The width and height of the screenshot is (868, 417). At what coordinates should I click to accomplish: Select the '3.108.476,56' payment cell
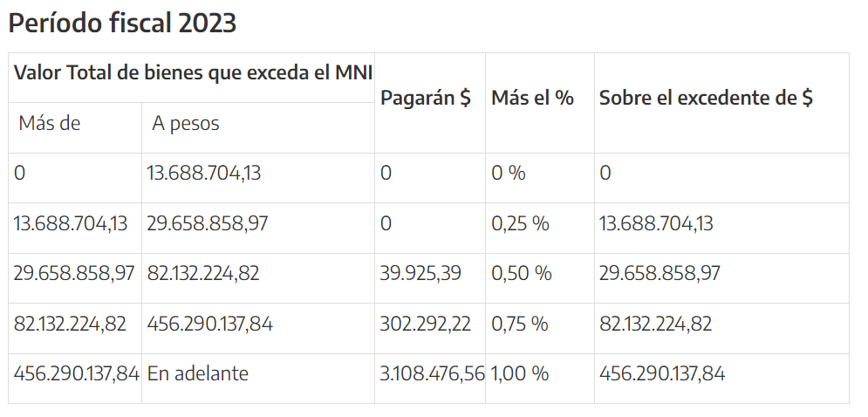point(432,374)
